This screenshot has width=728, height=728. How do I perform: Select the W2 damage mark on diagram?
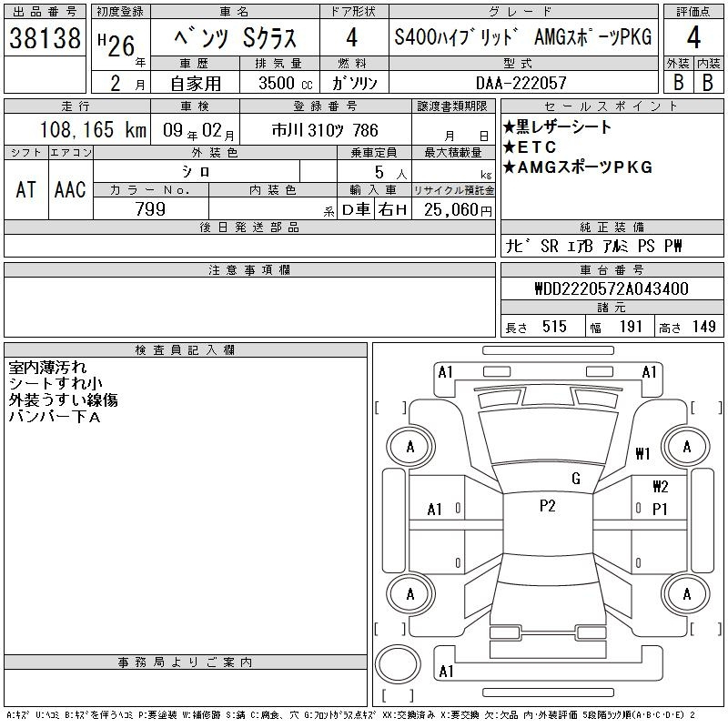pyautogui.click(x=660, y=487)
